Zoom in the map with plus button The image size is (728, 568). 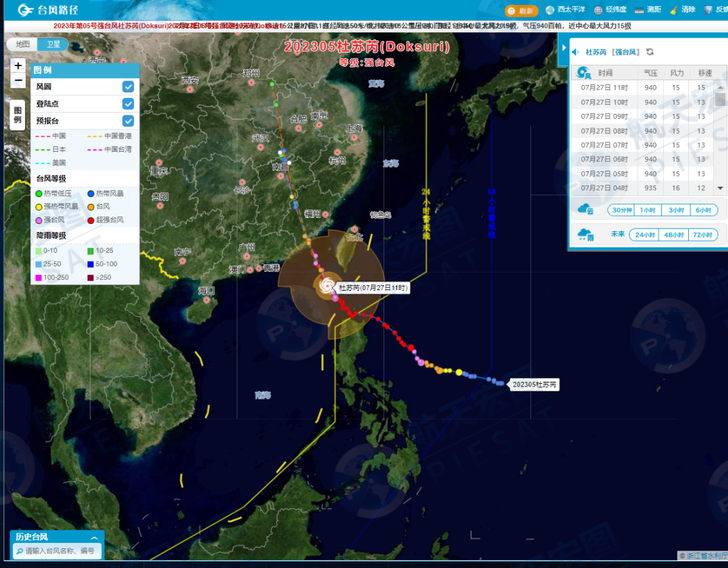(x=18, y=65)
